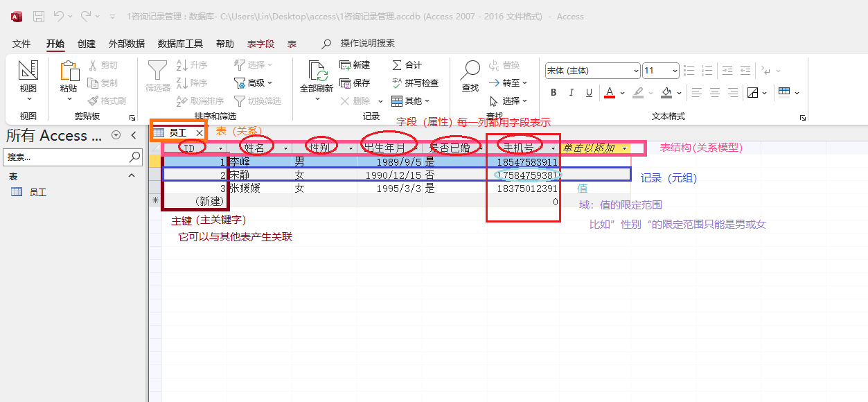Click the 合计 totals sigma icon
This screenshot has width=868, height=402.
pyautogui.click(x=397, y=64)
